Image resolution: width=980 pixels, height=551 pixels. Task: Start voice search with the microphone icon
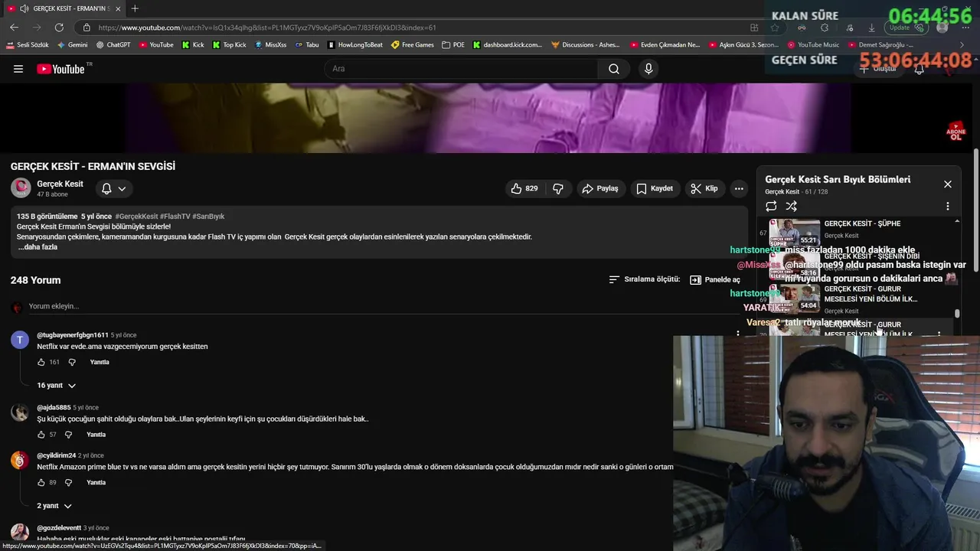(x=648, y=69)
